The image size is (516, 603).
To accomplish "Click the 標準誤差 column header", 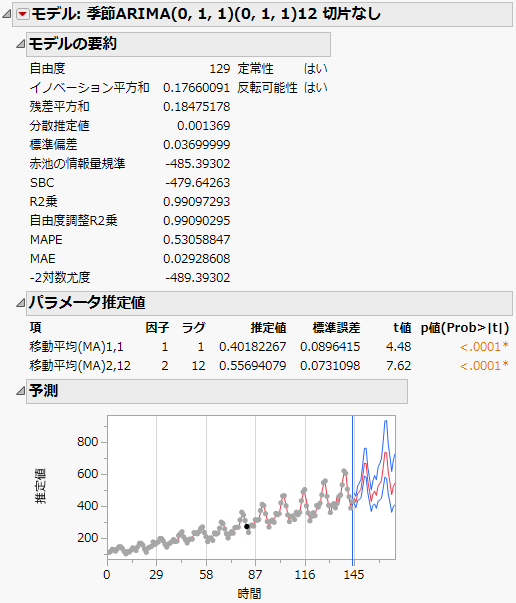I will point(336,328).
